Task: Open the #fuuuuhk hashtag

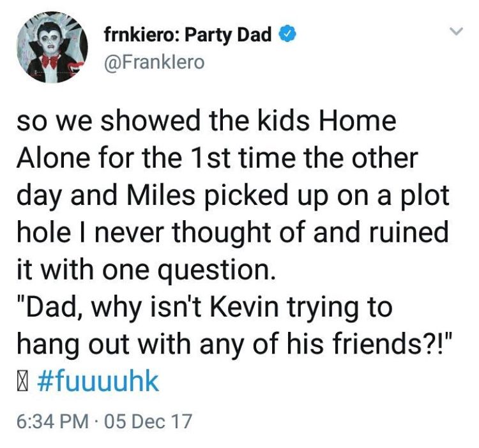Action: click(x=98, y=382)
